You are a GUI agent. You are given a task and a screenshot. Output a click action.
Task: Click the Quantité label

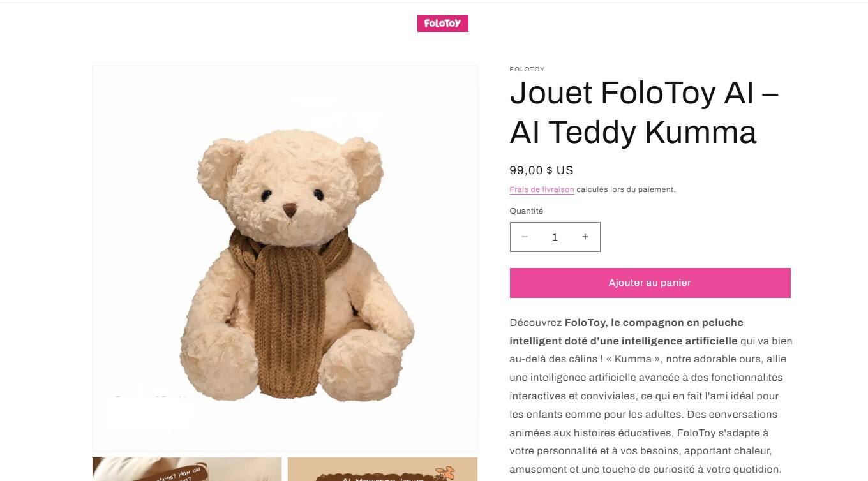pyautogui.click(x=527, y=211)
